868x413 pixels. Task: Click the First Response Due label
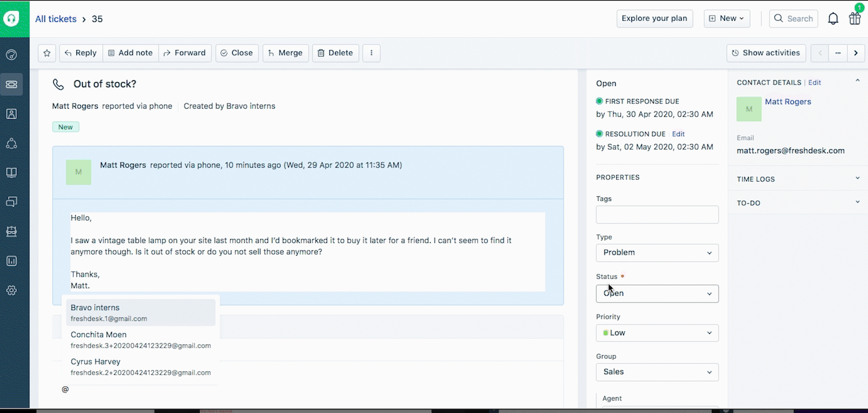(x=642, y=101)
